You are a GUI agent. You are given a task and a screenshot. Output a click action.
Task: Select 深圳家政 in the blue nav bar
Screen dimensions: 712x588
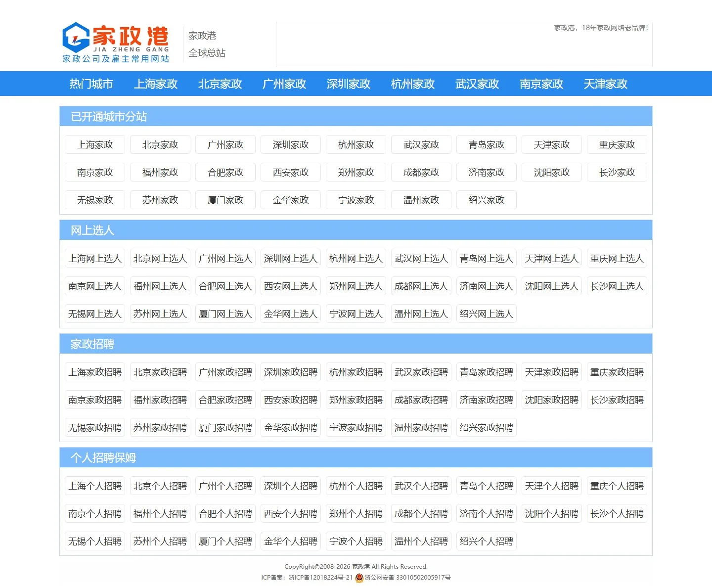click(x=349, y=84)
